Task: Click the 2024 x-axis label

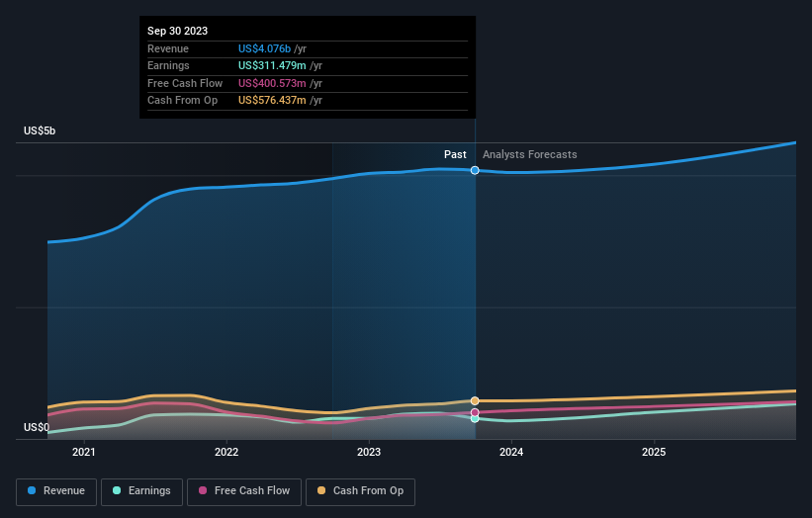Action: (x=511, y=452)
